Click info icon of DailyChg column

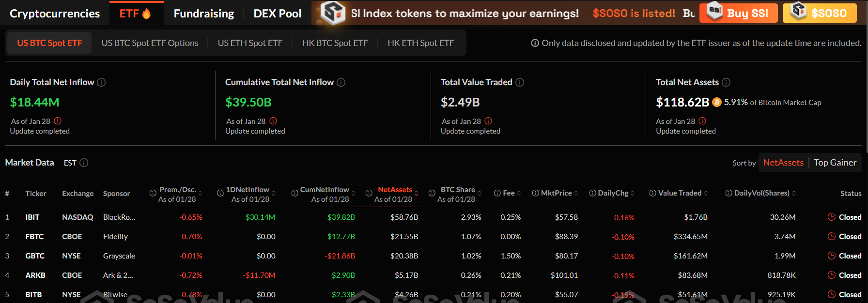592,193
